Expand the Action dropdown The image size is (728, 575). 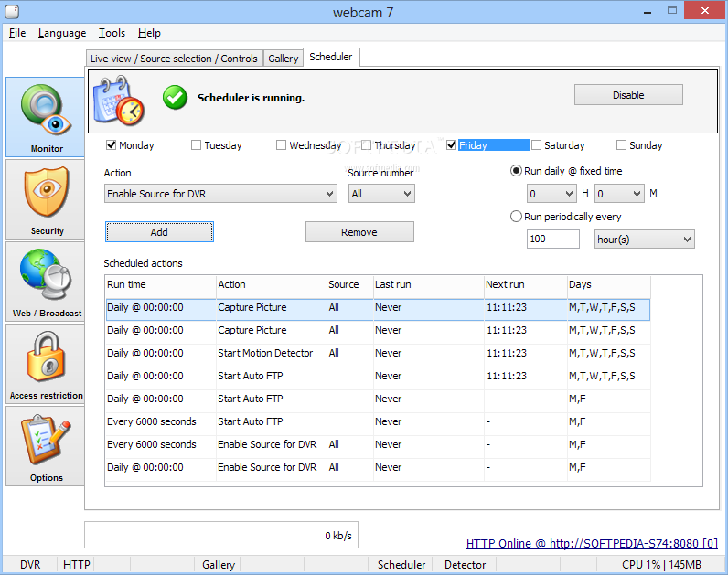pyautogui.click(x=220, y=194)
